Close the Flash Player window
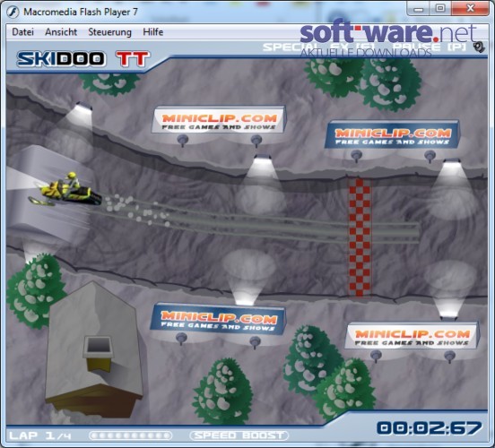Viewport: 495px width, 448px height. point(471,9)
